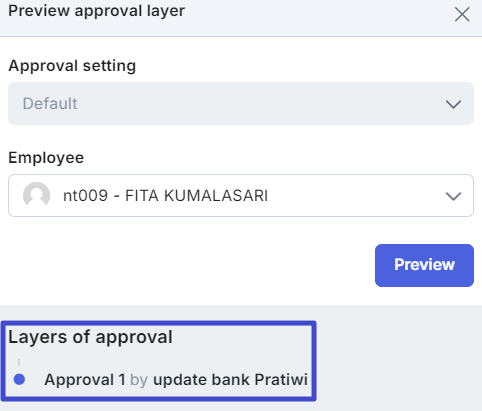The image size is (482, 411).
Task: Click the Layers of approval heading
Action: coord(90,337)
